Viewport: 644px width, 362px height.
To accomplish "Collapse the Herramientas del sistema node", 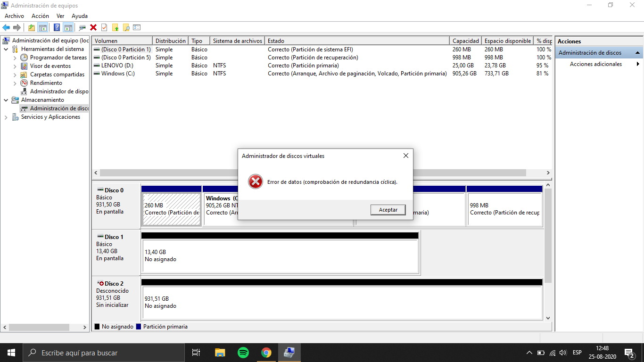I will click(x=6, y=49).
